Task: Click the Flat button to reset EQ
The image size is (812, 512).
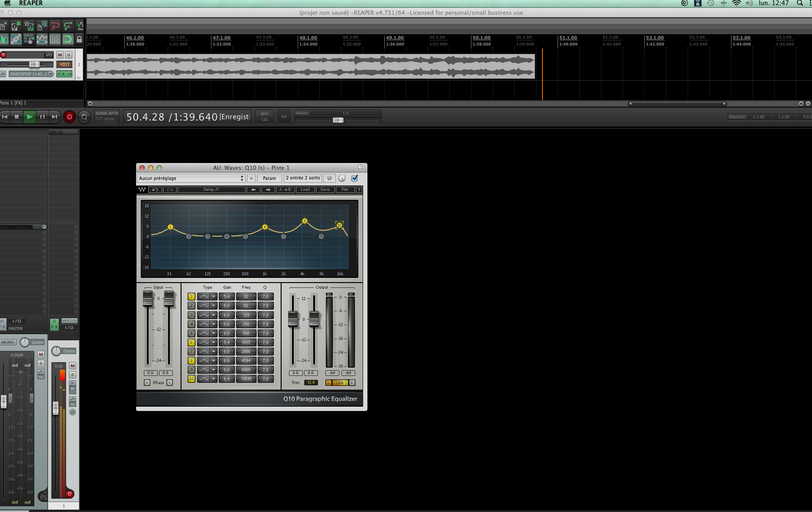Action: coord(345,189)
